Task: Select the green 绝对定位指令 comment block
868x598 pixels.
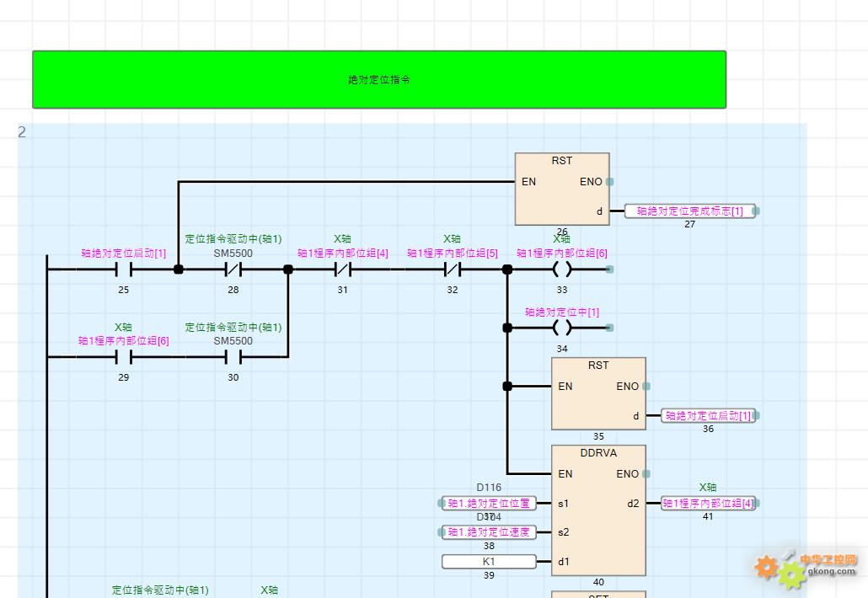Action: point(379,80)
